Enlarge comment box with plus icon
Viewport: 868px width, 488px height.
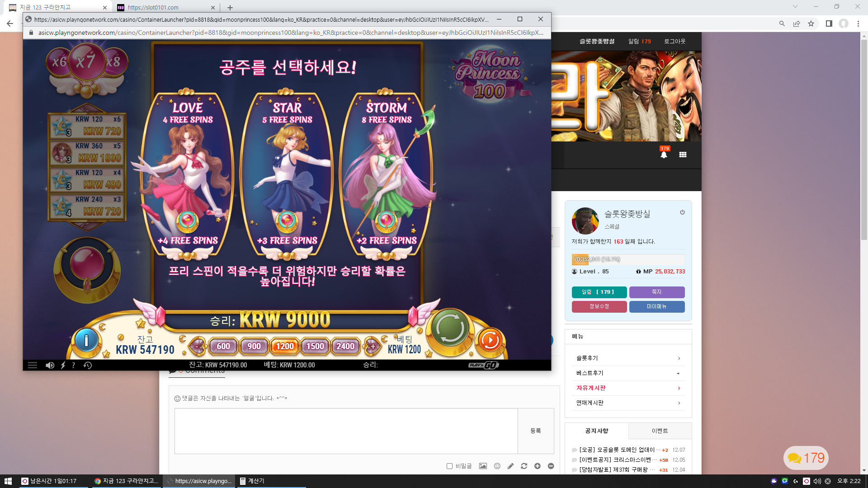(538, 466)
